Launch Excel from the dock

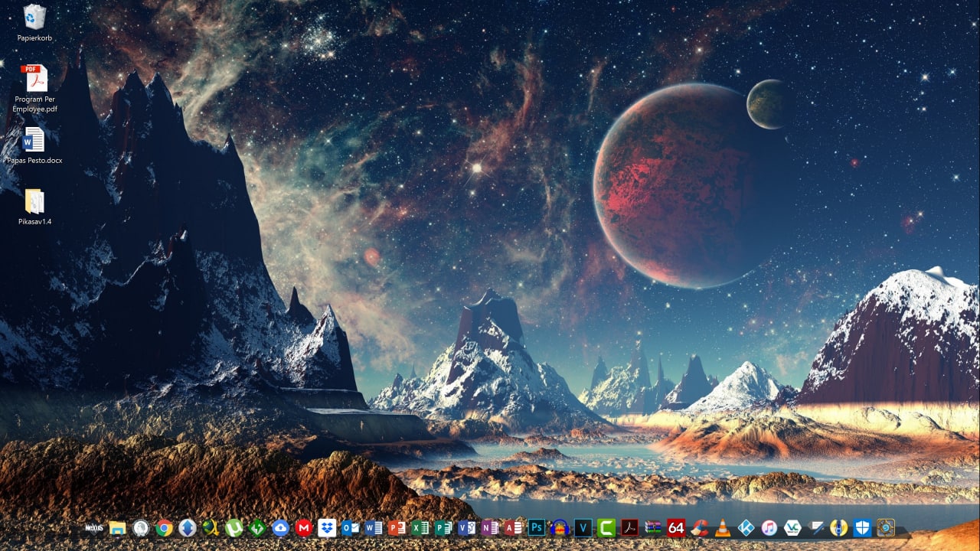coord(420,528)
